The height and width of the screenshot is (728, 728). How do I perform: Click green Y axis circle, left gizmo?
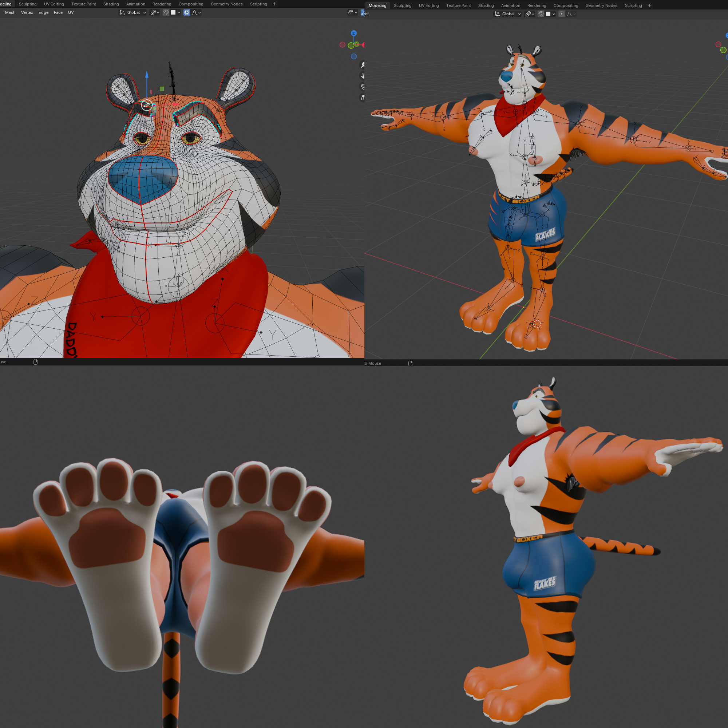coord(351,45)
